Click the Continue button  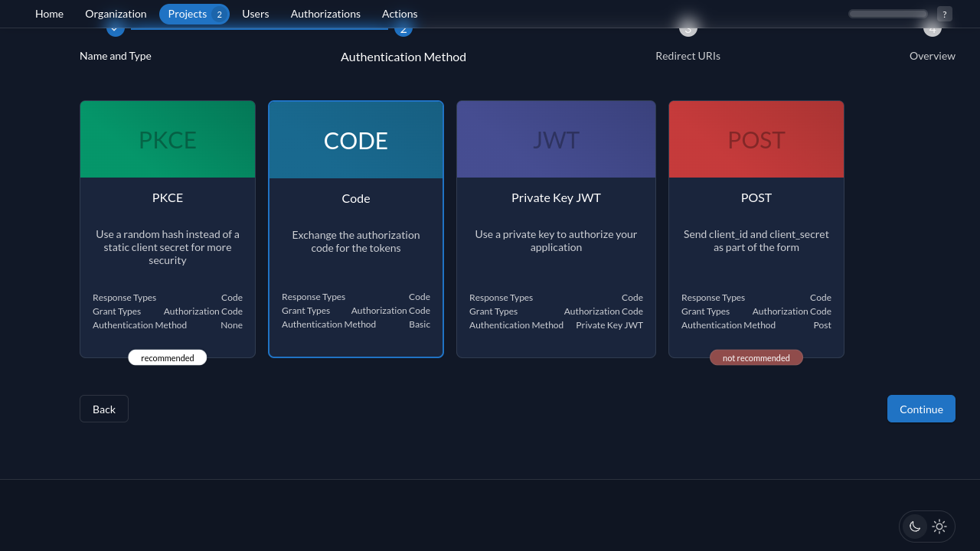[x=921, y=409]
